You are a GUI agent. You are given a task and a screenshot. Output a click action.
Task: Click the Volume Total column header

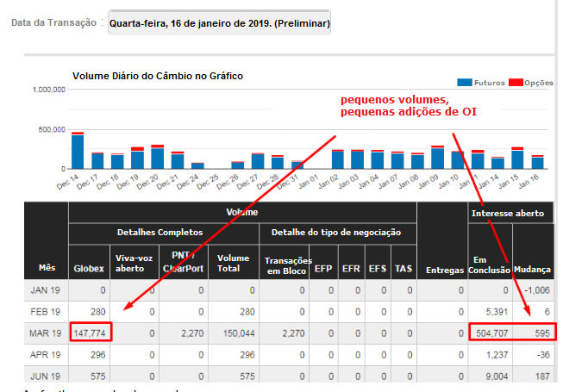(x=234, y=263)
